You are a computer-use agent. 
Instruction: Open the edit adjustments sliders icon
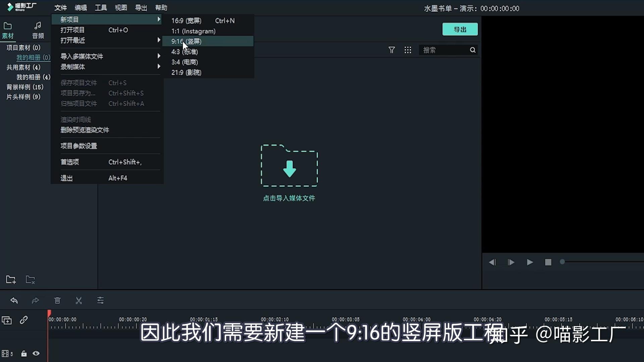[100, 300]
